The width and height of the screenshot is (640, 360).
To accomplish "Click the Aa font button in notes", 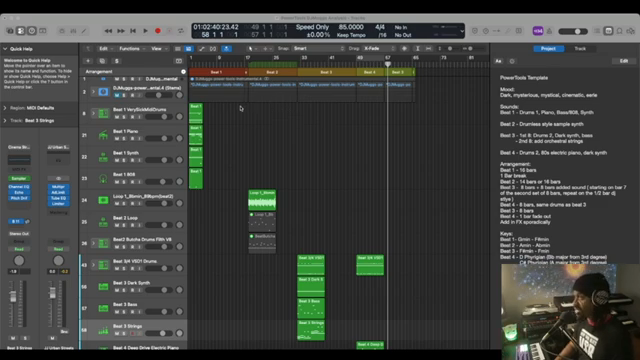I will (498, 61).
